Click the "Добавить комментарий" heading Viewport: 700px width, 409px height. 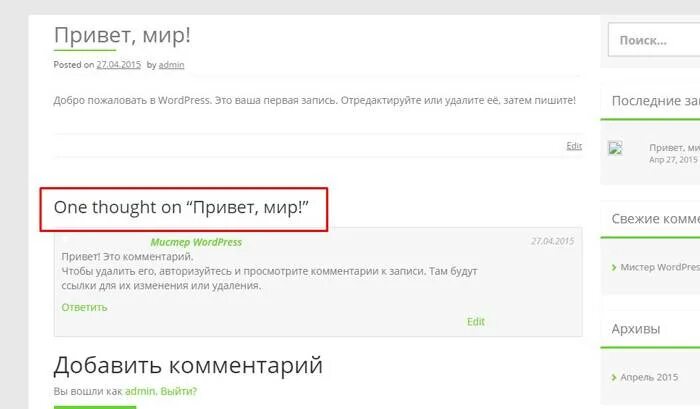188,365
